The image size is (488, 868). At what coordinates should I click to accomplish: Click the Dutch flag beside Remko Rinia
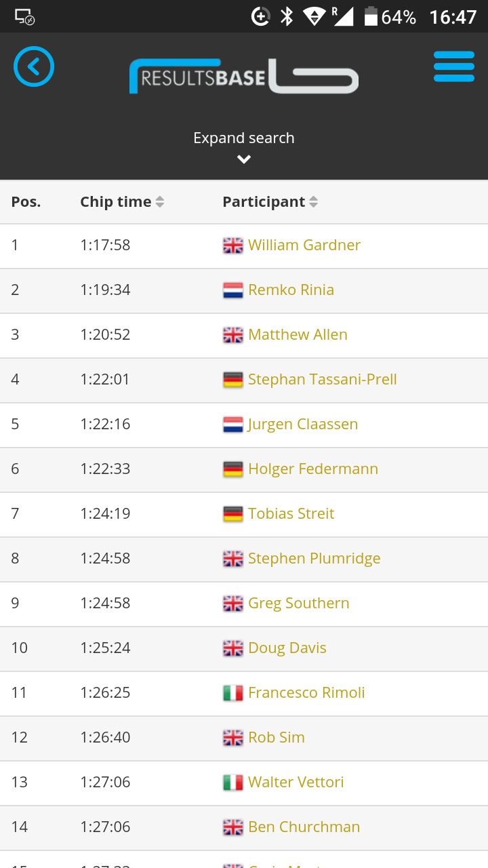[x=232, y=290]
